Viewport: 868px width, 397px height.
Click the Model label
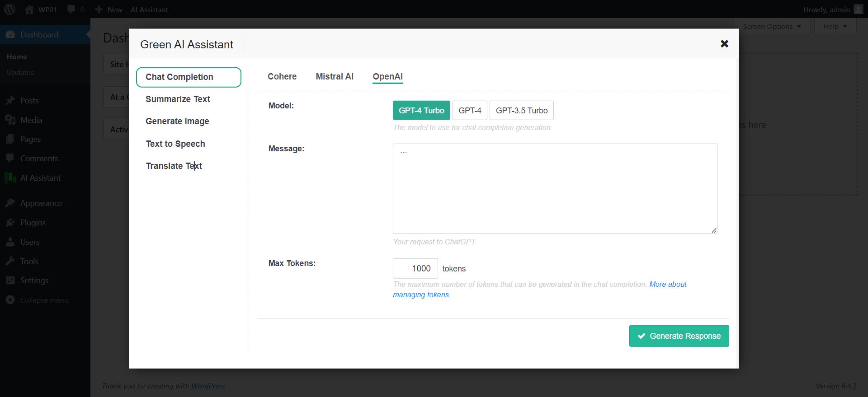tap(281, 106)
